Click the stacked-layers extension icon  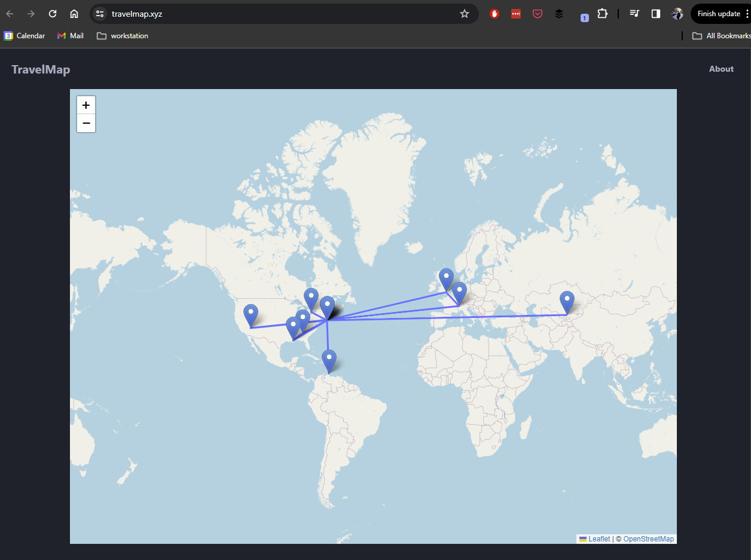click(x=559, y=13)
